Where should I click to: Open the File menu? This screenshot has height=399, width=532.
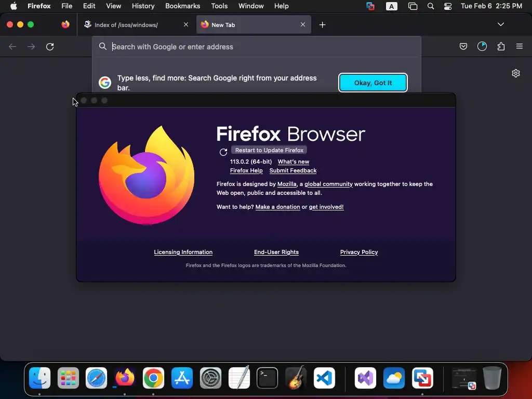coord(67,6)
